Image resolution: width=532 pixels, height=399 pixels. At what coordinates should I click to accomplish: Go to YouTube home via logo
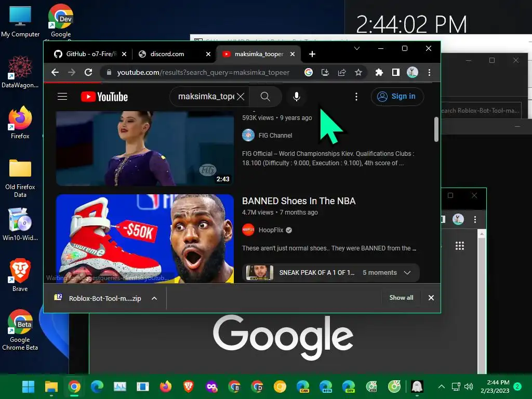tap(104, 97)
